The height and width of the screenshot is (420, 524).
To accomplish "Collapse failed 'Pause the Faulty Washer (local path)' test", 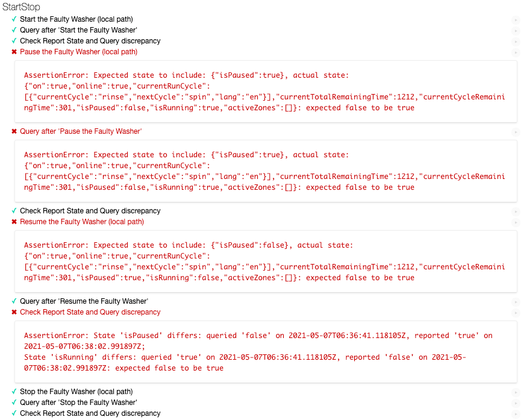I will (78, 52).
